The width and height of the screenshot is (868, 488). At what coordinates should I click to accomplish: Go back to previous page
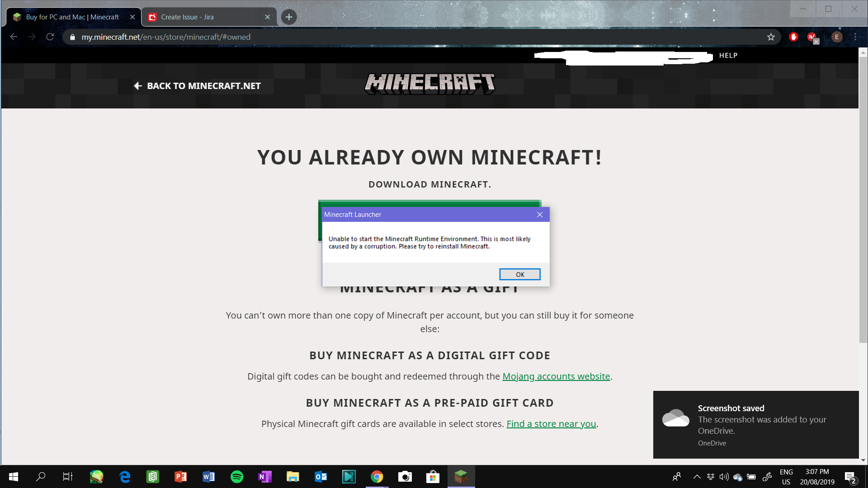[x=14, y=37]
